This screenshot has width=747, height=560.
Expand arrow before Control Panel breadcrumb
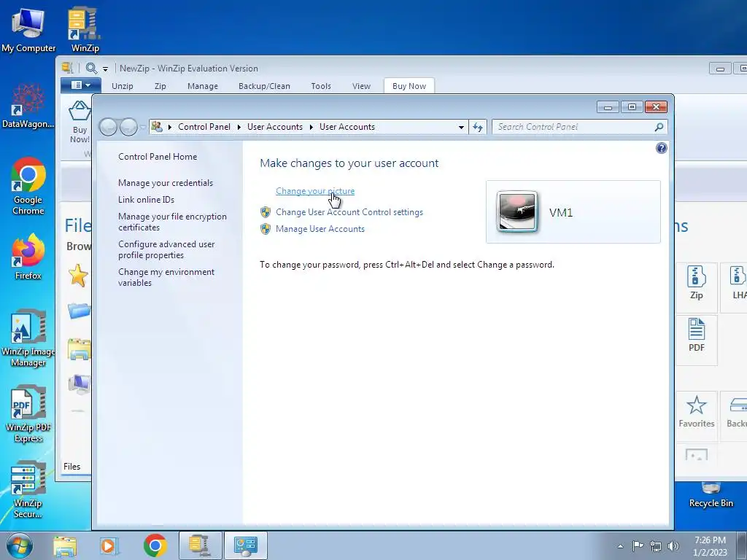click(x=169, y=127)
